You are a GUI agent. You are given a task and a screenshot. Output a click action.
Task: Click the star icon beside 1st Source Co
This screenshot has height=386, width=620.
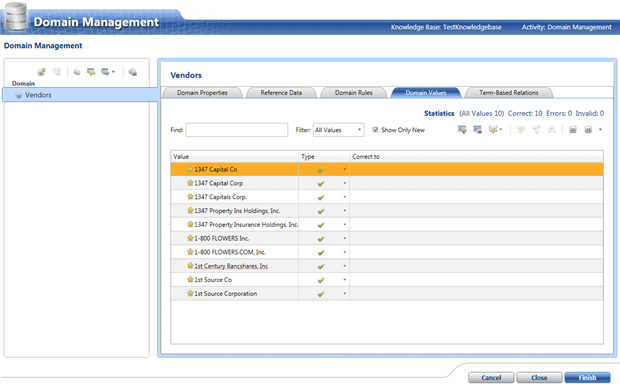[x=190, y=280]
